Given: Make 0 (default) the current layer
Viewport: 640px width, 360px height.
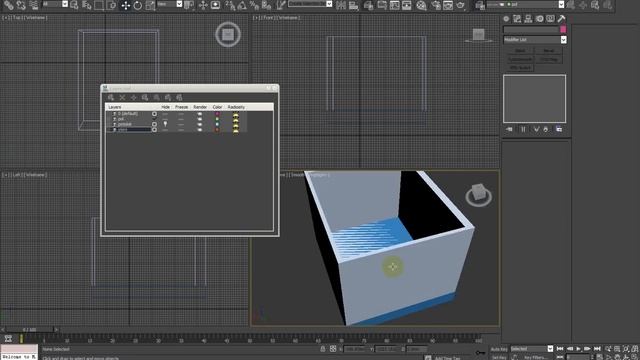Looking at the screenshot, I should tap(154, 114).
